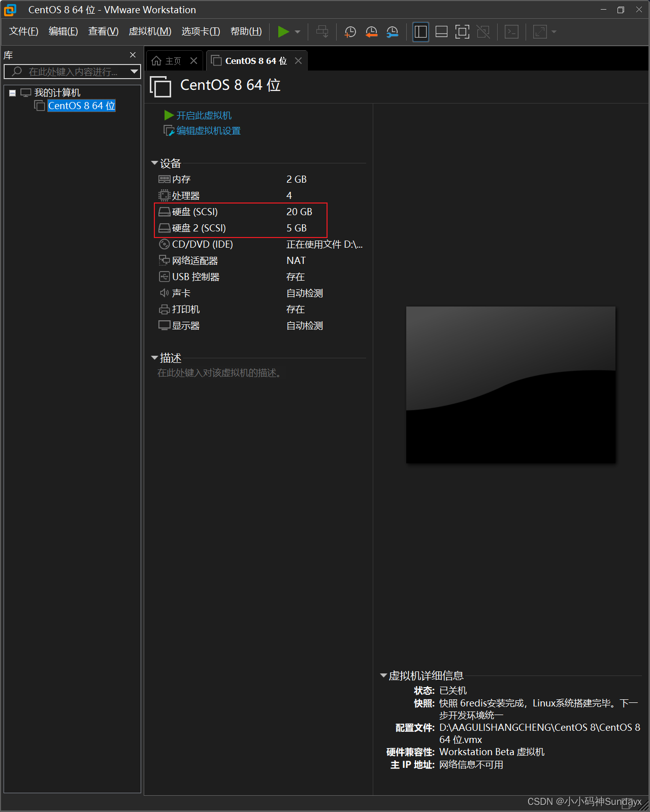Click the virtual machine preview thumbnail

click(511, 385)
